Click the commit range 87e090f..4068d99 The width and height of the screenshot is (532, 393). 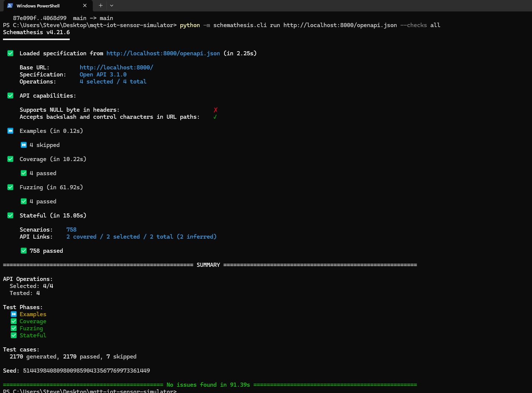(40, 18)
